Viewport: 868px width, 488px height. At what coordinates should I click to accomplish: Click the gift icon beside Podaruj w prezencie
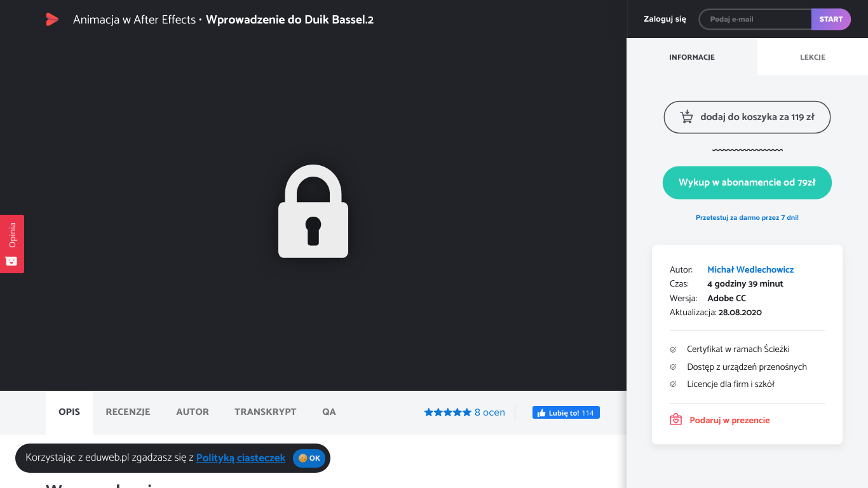[x=675, y=420]
